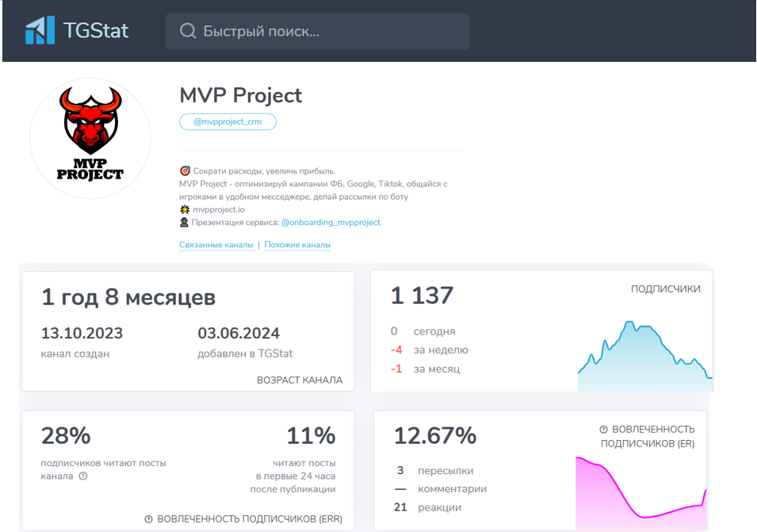Click the TGStat brand name text
Screen dimensions: 757x532
pos(96,31)
